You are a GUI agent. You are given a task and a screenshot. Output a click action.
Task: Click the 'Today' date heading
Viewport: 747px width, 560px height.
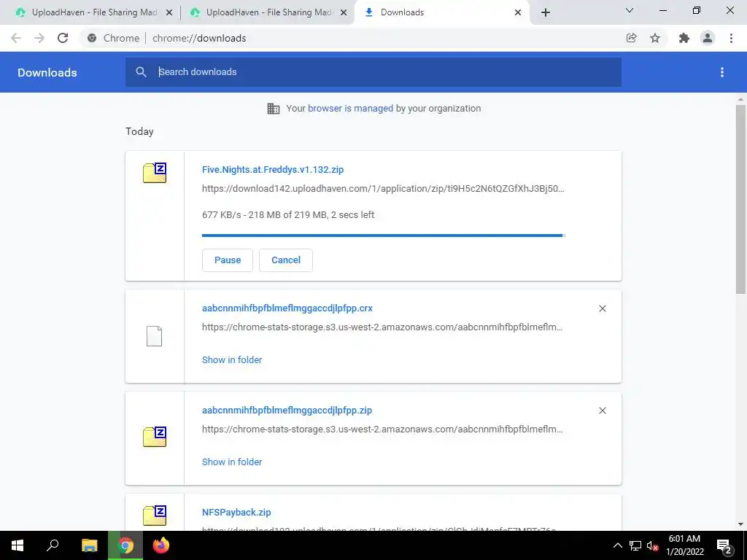(139, 131)
